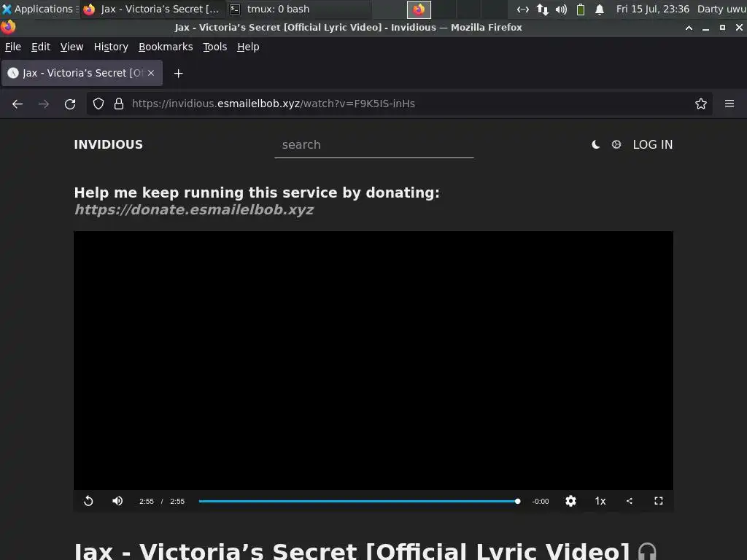This screenshot has width=747, height=560.
Task: Open network connection tray icon
Action: point(522,9)
